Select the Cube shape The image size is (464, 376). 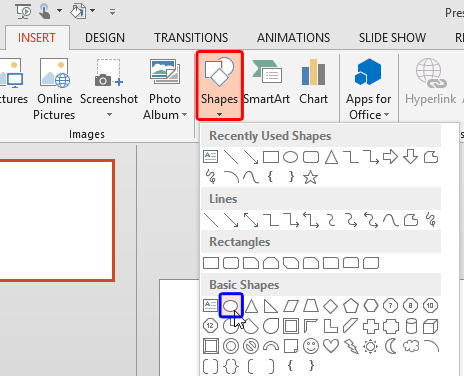[x=430, y=326]
